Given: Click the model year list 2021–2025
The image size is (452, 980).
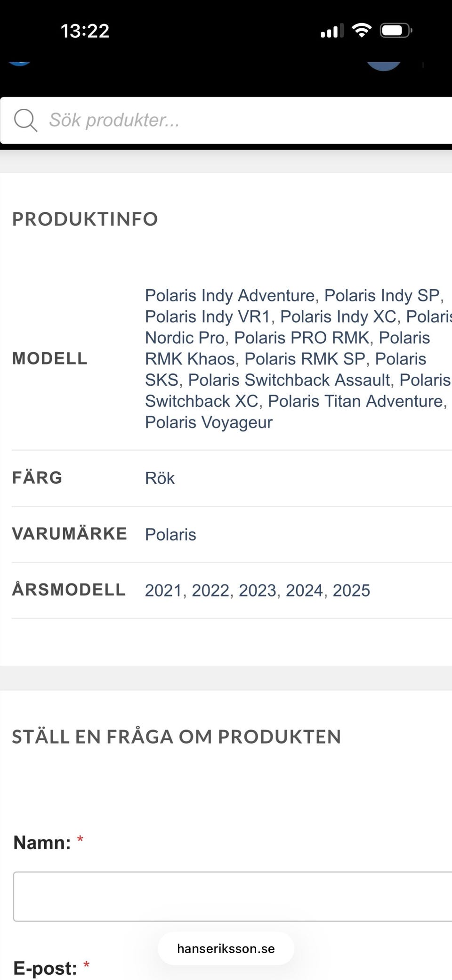Looking at the screenshot, I should tap(257, 590).
